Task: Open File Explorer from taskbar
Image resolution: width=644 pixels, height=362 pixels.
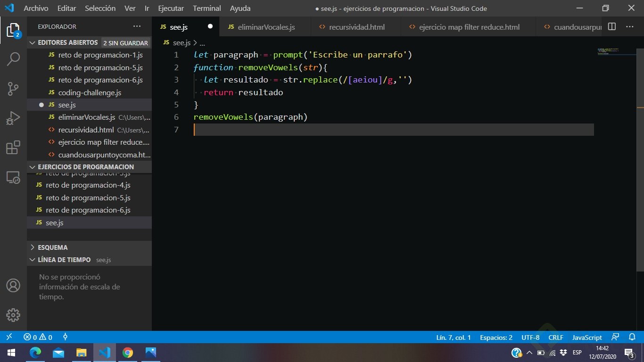Action: click(x=82, y=353)
